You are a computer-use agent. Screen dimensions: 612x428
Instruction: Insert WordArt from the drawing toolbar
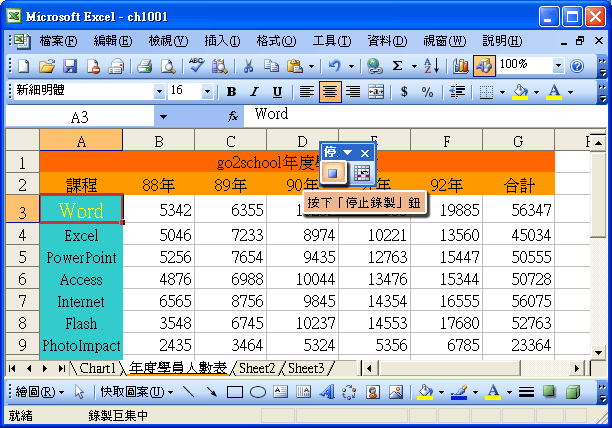327,392
